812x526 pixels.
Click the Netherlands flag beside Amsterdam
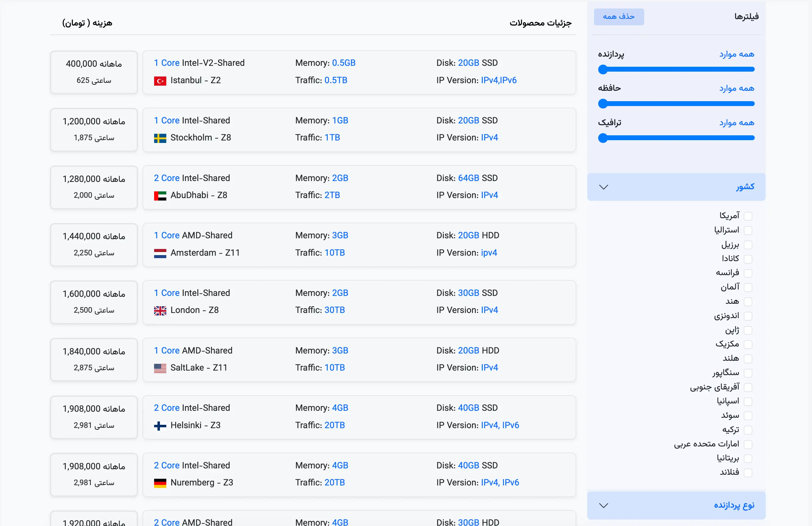click(160, 253)
